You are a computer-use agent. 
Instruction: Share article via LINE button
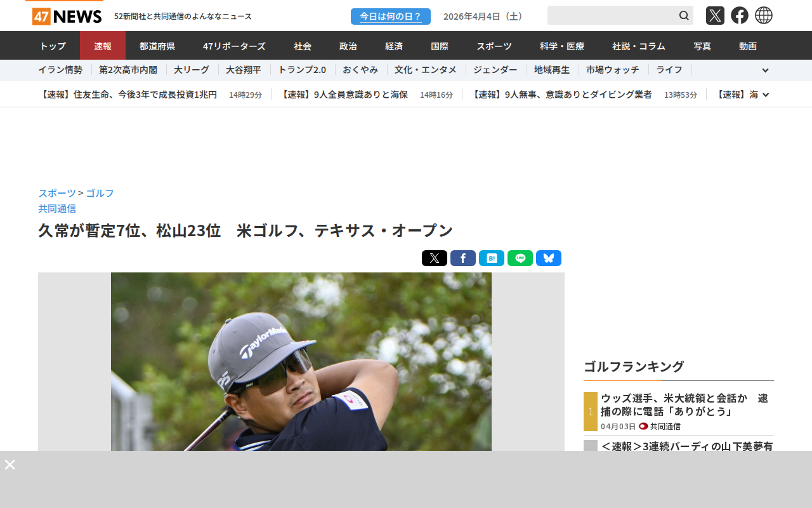[x=520, y=258]
